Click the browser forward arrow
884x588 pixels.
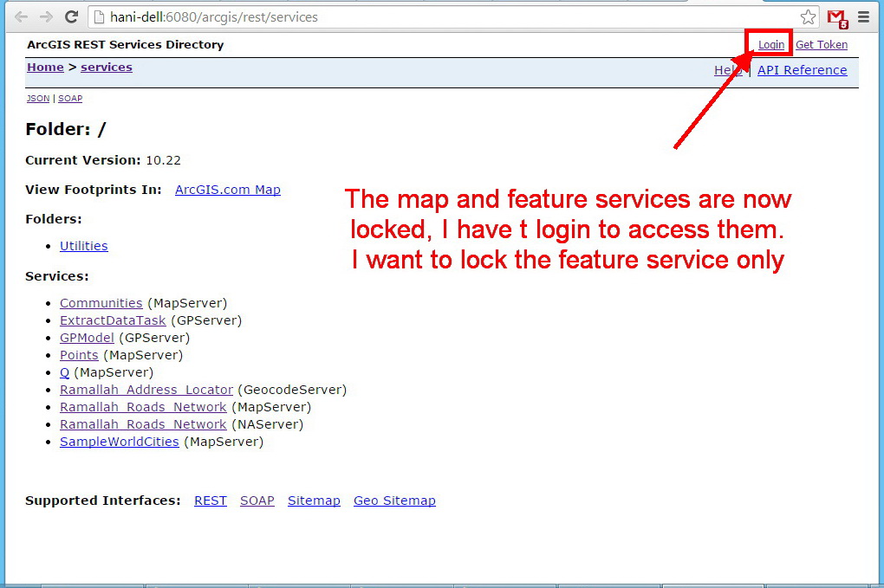tap(46, 17)
